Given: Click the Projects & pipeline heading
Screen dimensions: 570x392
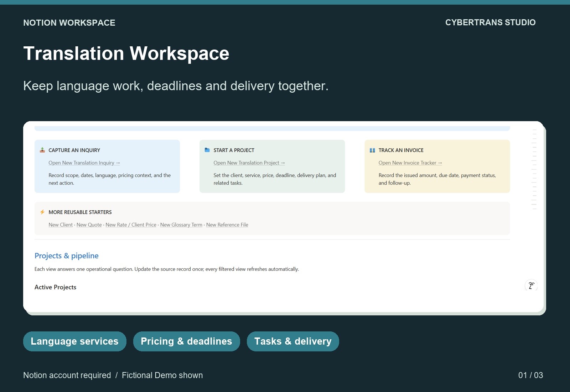Looking at the screenshot, I should click(67, 256).
